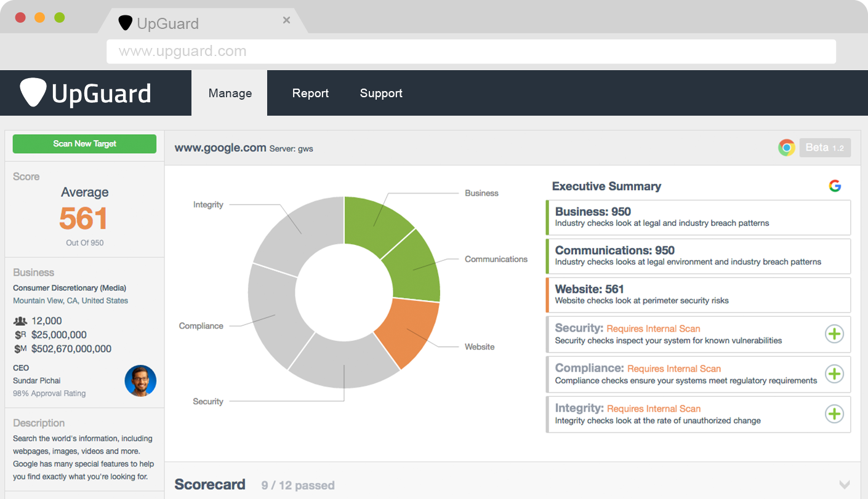
Task: Open the Report tab
Action: click(x=310, y=93)
